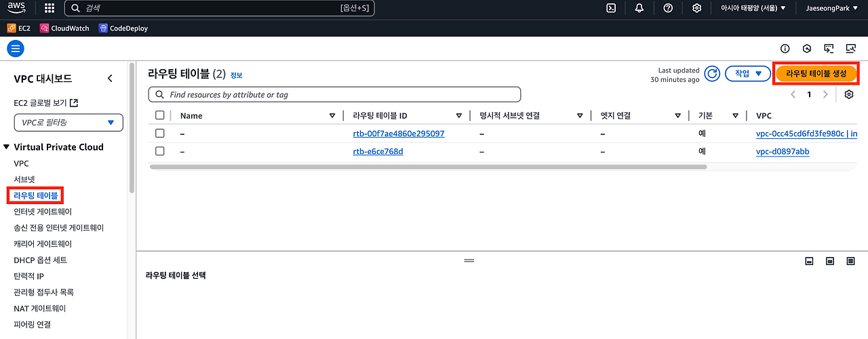Open the AWS home logo
This screenshot has height=339, width=868.
(x=17, y=8)
